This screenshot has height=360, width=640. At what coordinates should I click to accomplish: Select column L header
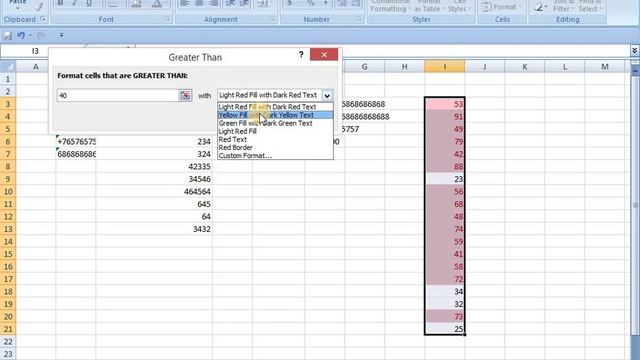564,67
